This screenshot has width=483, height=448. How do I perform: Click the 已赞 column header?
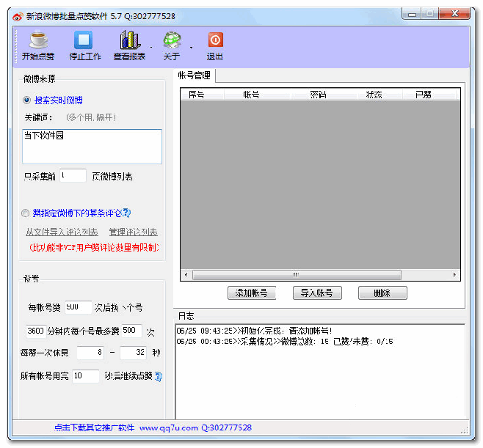(429, 95)
